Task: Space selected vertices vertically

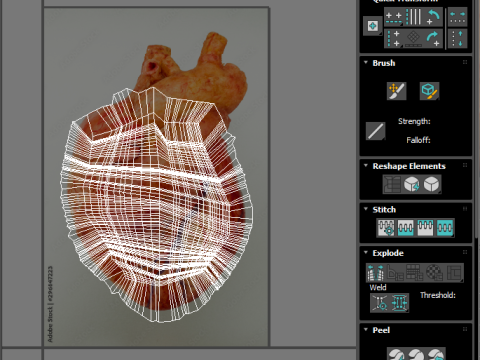Action: (457, 39)
